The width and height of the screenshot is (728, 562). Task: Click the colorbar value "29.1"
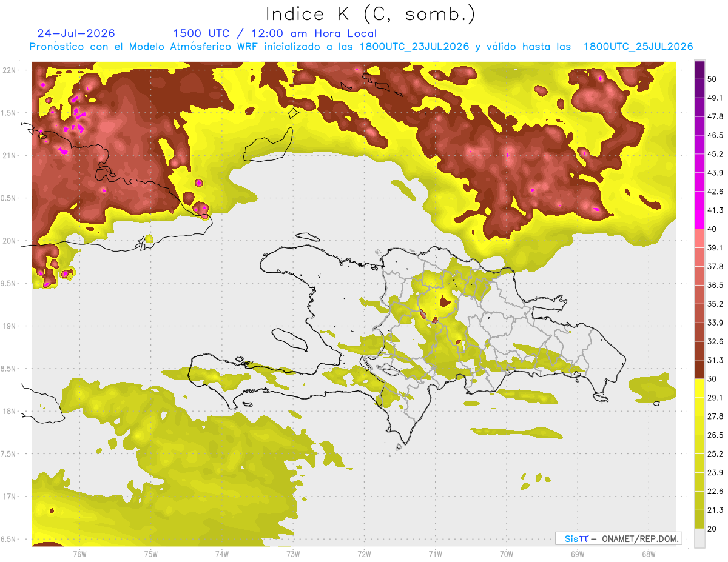click(x=715, y=398)
